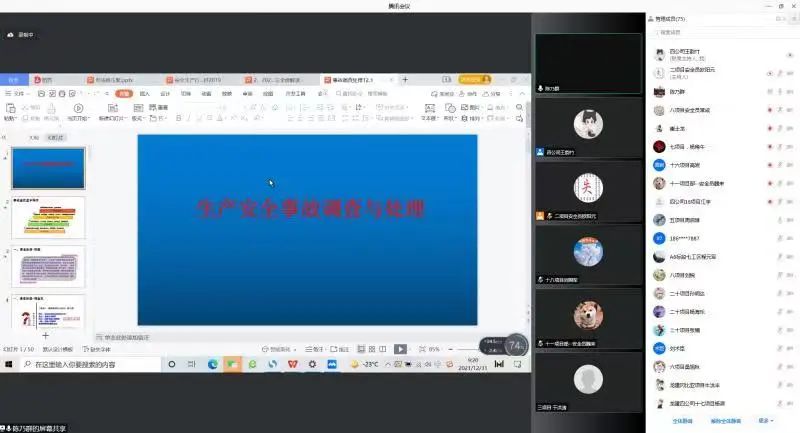Viewport: 800px width, 433px height.
Task: Open the Windows Start menu
Action: pos(8,365)
